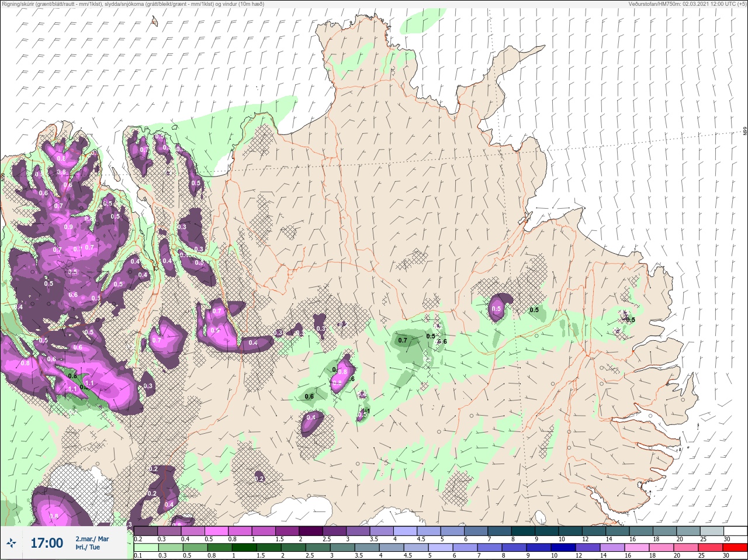The height and width of the screenshot is (560, 748).
Task: Select the red 30 swatch in lower legend row
Action: [x=736, y=548]
